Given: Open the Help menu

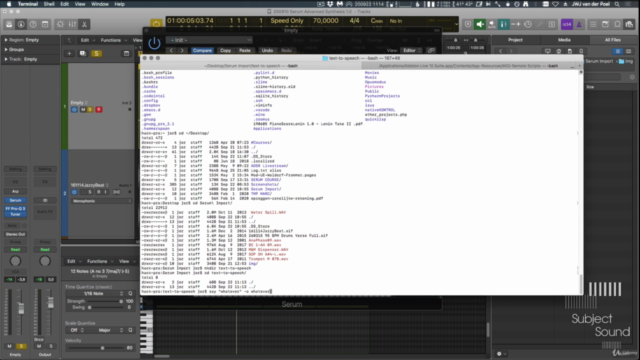Looking at the screenshot, I should [120, 4].
